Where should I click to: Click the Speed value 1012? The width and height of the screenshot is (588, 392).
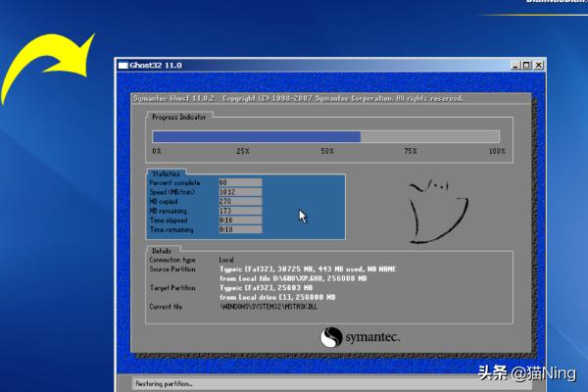(240, 192)
